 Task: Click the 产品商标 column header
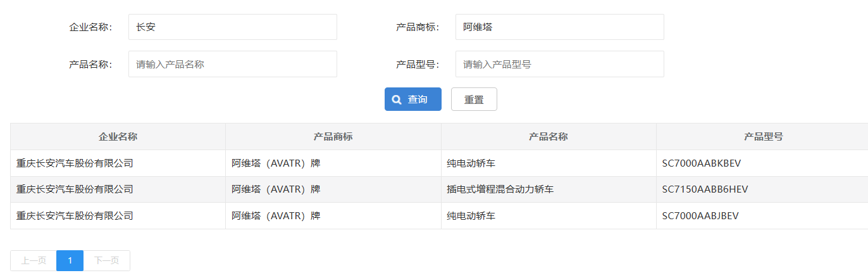pos(333,137)
